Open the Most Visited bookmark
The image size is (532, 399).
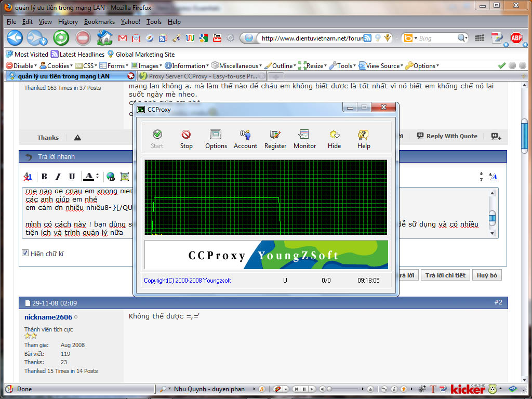pos(27,54)
